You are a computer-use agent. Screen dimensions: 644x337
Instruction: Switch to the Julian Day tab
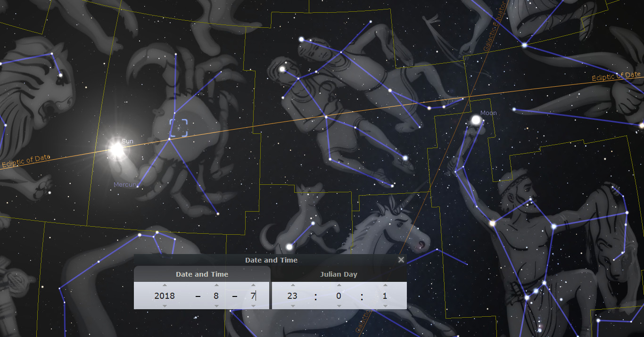[x=339, y=274]
